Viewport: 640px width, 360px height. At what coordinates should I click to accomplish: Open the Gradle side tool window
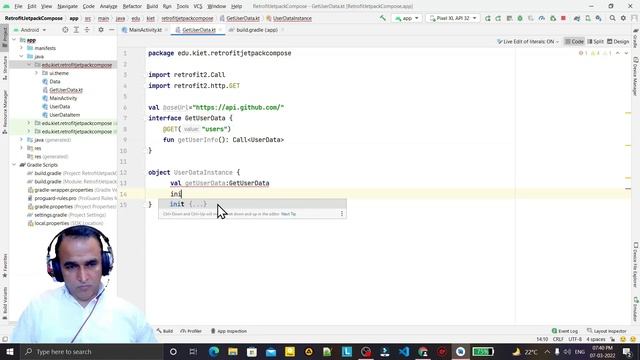pos(636,38)
